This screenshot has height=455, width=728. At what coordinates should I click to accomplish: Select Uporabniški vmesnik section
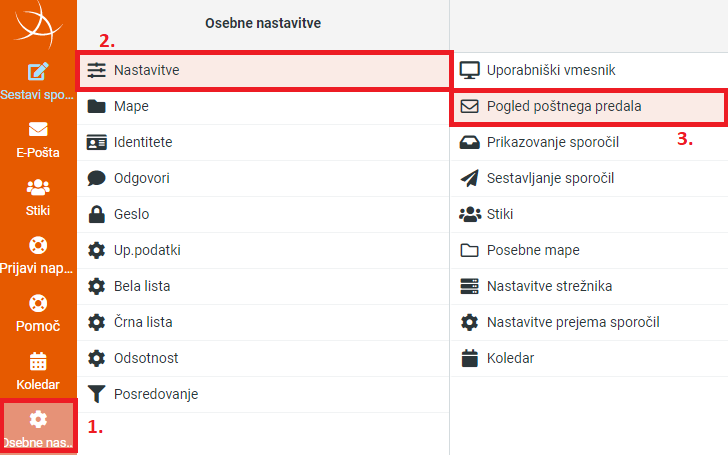589,70
